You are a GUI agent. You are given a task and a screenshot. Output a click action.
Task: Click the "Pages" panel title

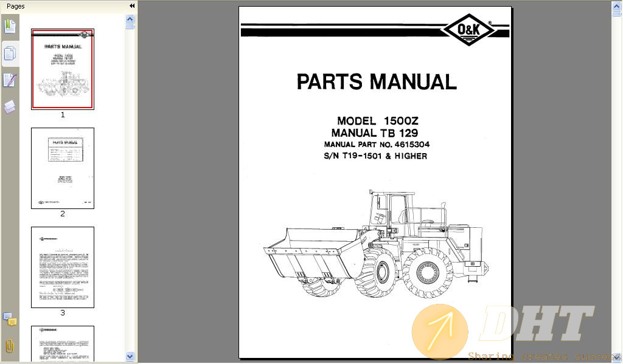[15, 6]
